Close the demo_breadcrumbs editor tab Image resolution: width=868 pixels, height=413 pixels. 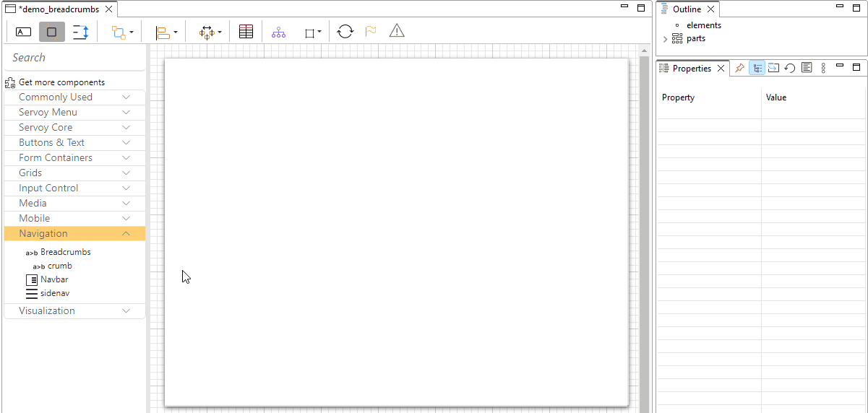coord(108,9)
